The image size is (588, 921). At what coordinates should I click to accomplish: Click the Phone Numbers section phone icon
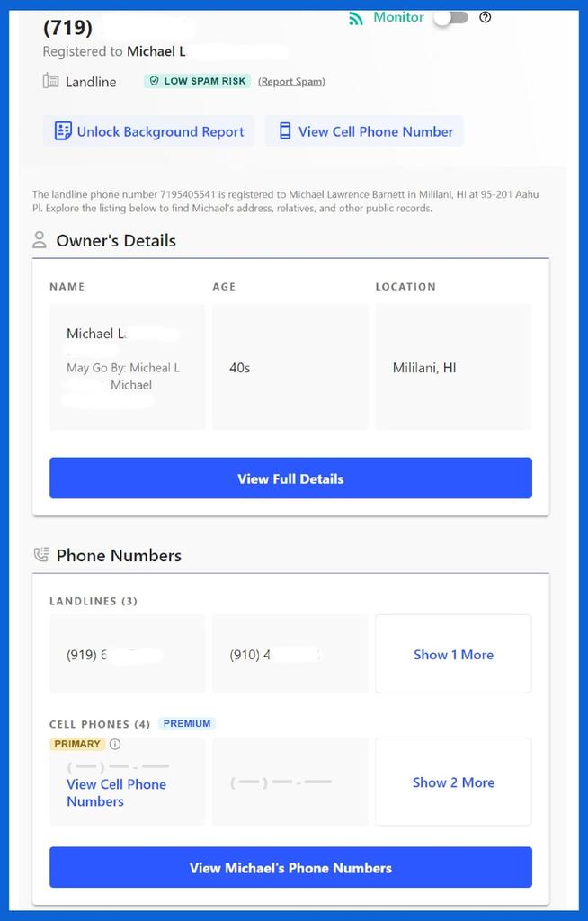point(41,554)
